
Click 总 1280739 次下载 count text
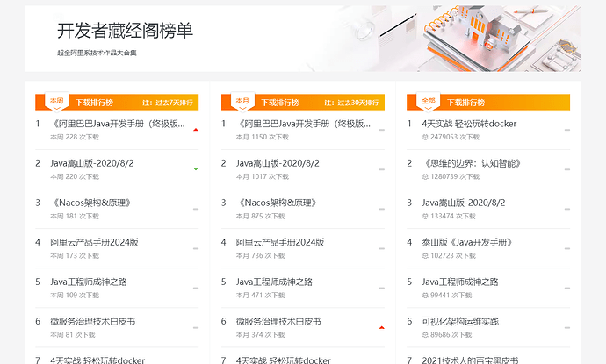pos(451,177)
